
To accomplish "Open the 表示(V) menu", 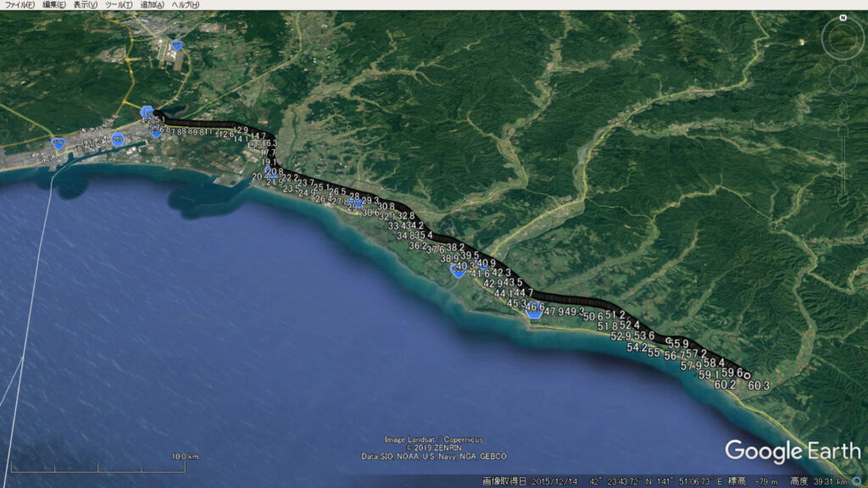I will (x=86, y=5).
